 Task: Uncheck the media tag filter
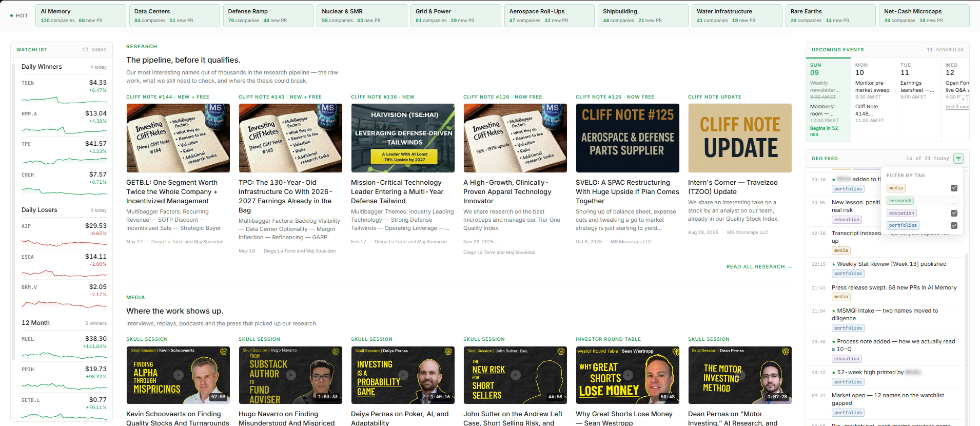pos(954,188)
